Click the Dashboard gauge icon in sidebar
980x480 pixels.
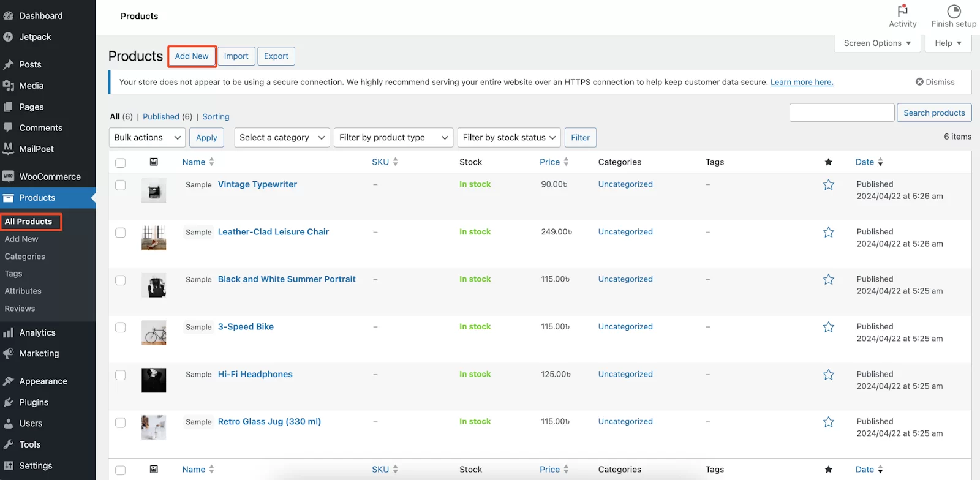pos(9,16)
